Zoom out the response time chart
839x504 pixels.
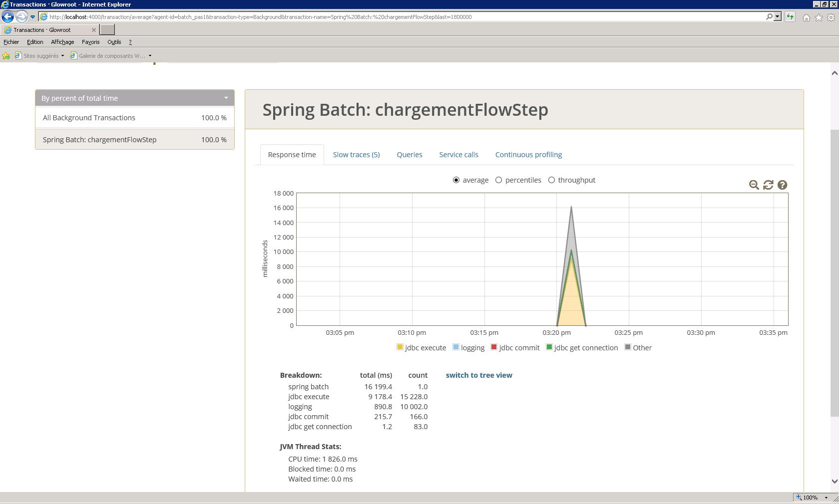coord(754,185)
